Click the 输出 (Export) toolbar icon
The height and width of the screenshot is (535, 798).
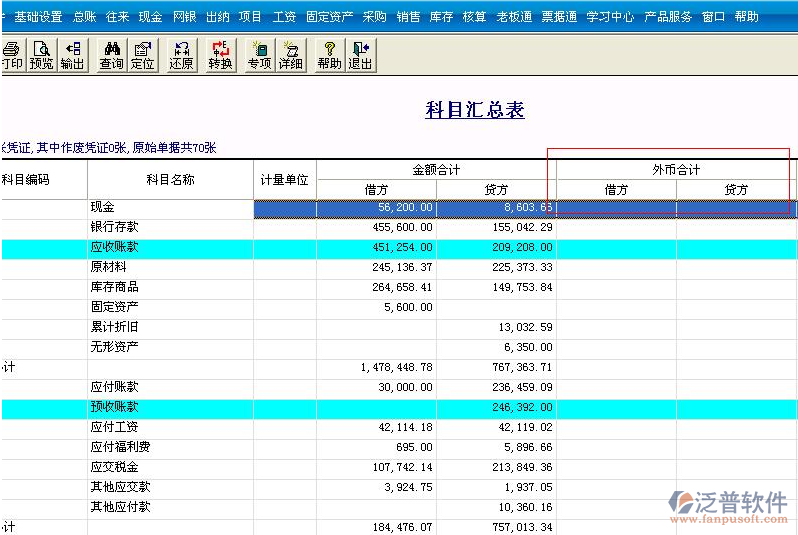click(x=72, y=55)
